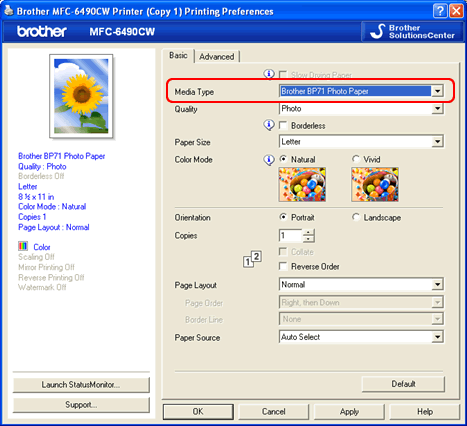Select the Vivid color mode radio button
Viewport: 467px width, 426px height.
[356, 159]
